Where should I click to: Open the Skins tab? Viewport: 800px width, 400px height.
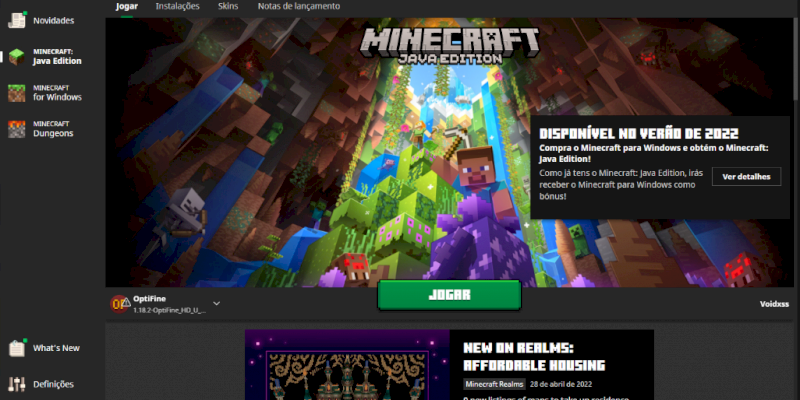228,6
